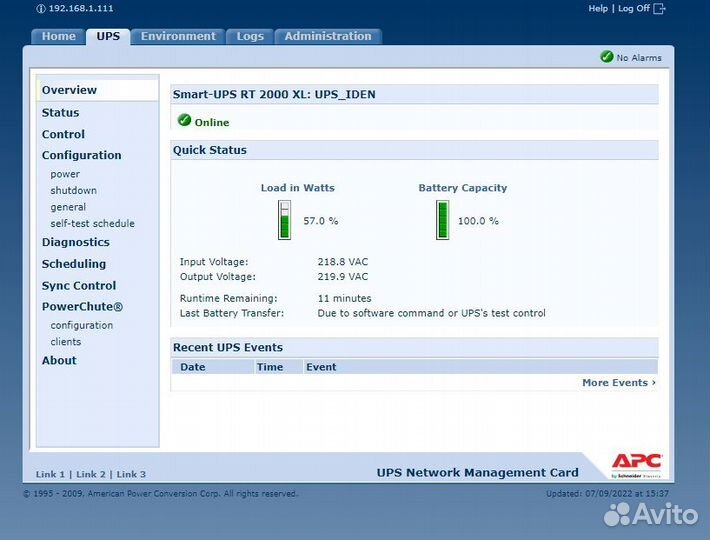Click the Log Off link
The image size is (710, 540).
(x=634, y=8)
